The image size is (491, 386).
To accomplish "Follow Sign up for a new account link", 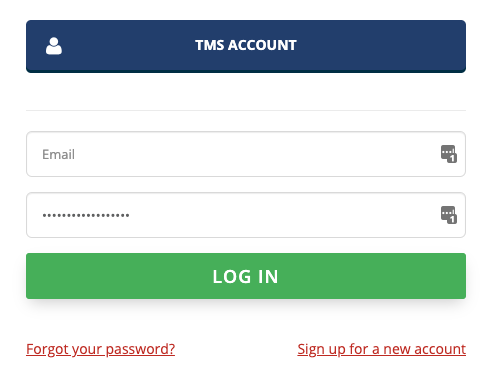I will click(x=382, y=349).
